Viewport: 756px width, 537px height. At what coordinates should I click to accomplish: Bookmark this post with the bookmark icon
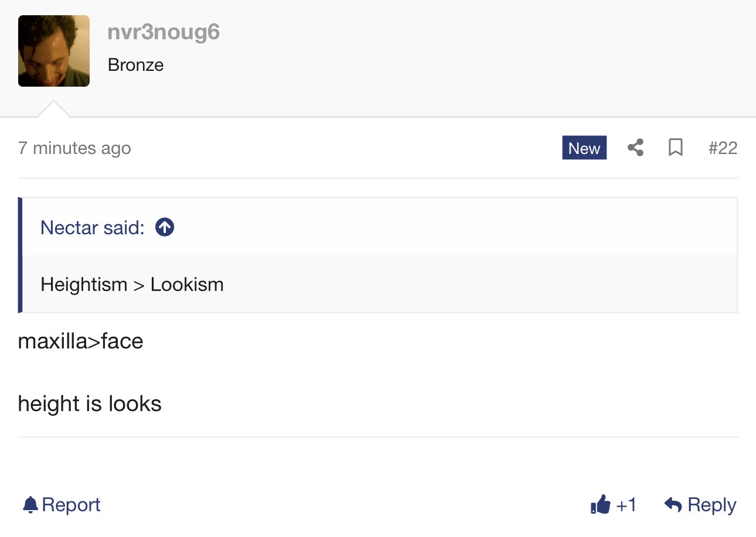(676, 148)
